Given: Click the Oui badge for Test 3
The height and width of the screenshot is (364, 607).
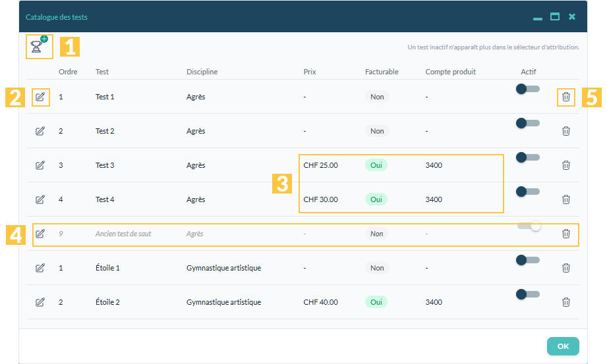Looking at the screenshot, I should (376, 165).
